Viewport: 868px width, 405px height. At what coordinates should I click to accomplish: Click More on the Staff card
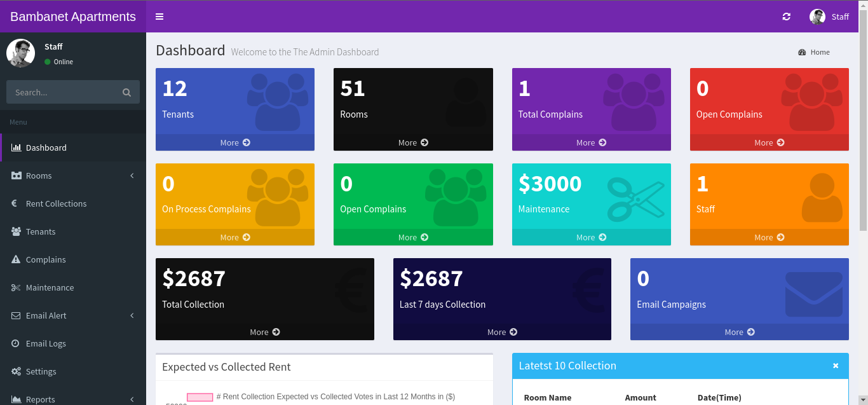[769, 237]
